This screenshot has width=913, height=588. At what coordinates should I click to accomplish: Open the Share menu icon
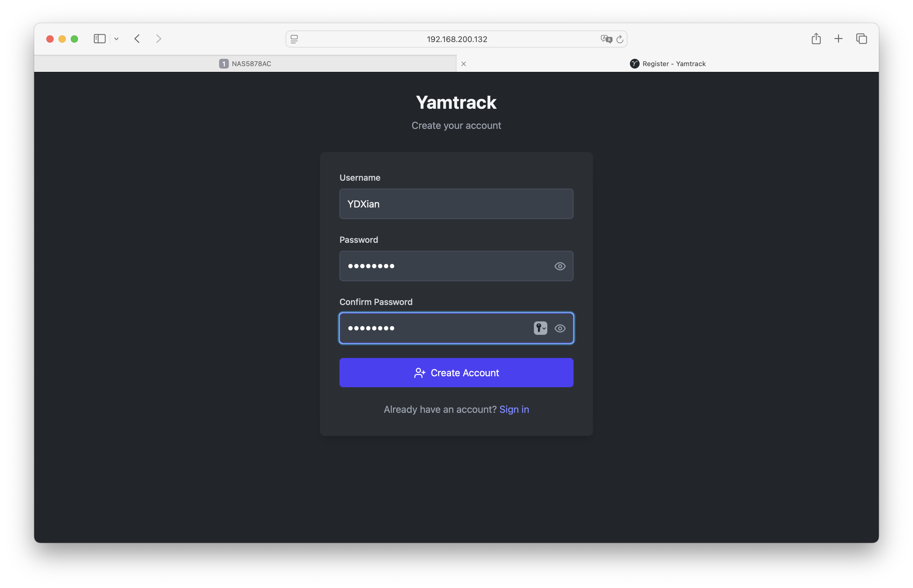(x=816, y=39)
